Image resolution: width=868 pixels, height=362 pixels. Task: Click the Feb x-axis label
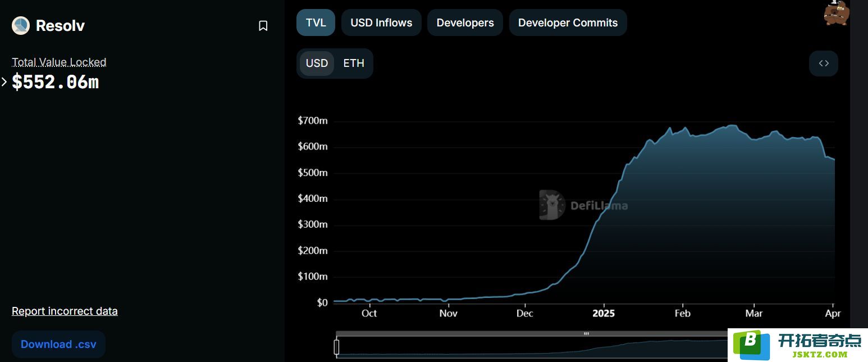(682, 313)
